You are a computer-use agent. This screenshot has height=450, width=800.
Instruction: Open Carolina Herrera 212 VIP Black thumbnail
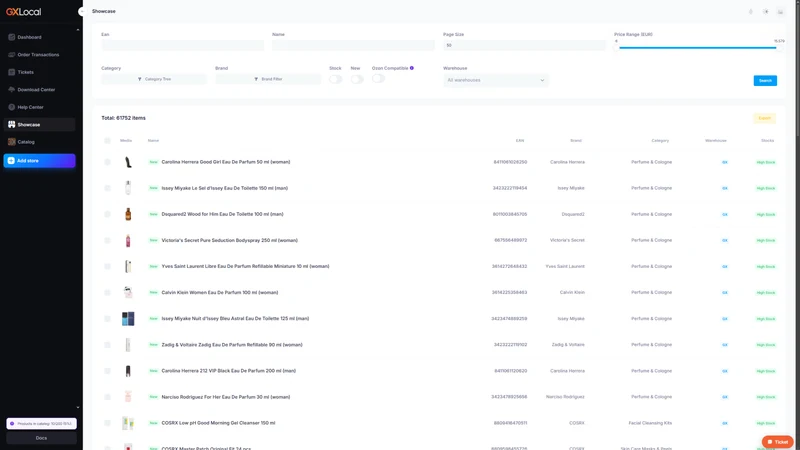[x=128, y=371]
